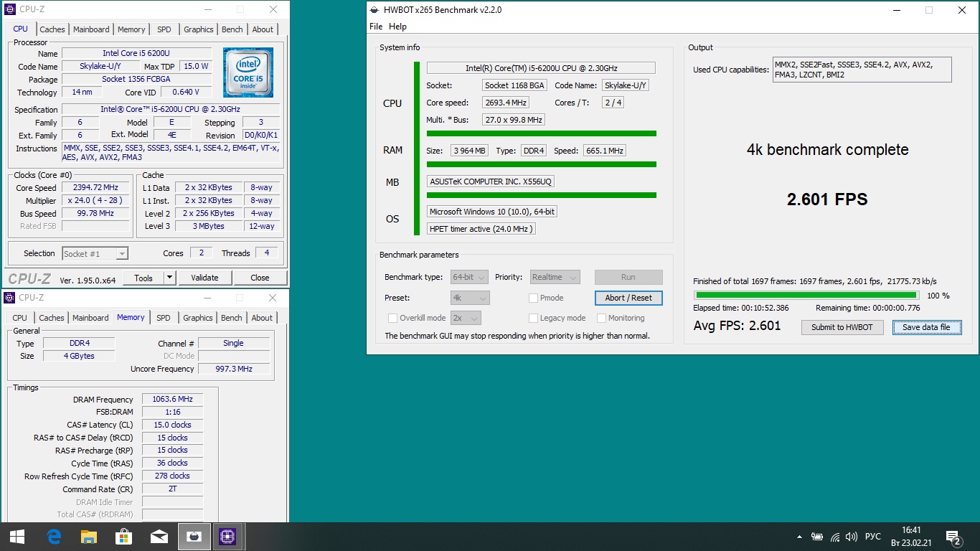The image size is (980, 551).
Task: Open the volume control in tray
Action: [852, 537]
